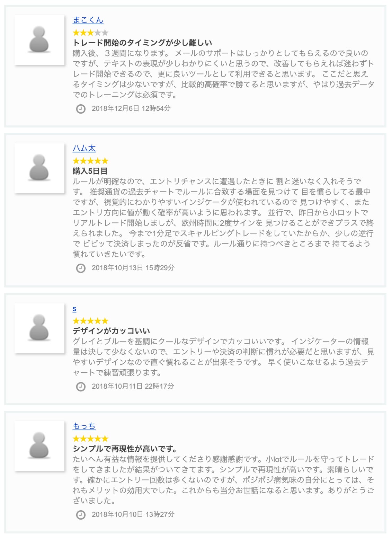The image size is (392, 539).
Task: Click the timestamp 2018年10月13日 15時29分
Action: tap(133, 268)
